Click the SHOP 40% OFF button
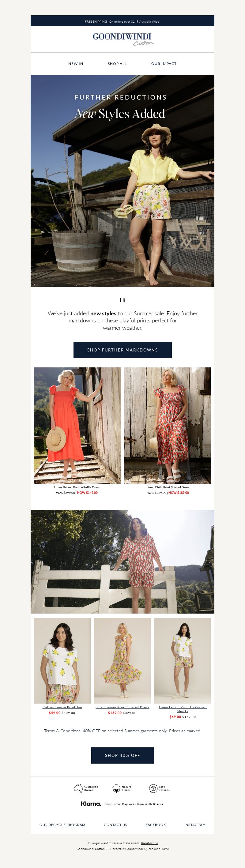Viewport: 245px width, 868px height. (122, 755)
